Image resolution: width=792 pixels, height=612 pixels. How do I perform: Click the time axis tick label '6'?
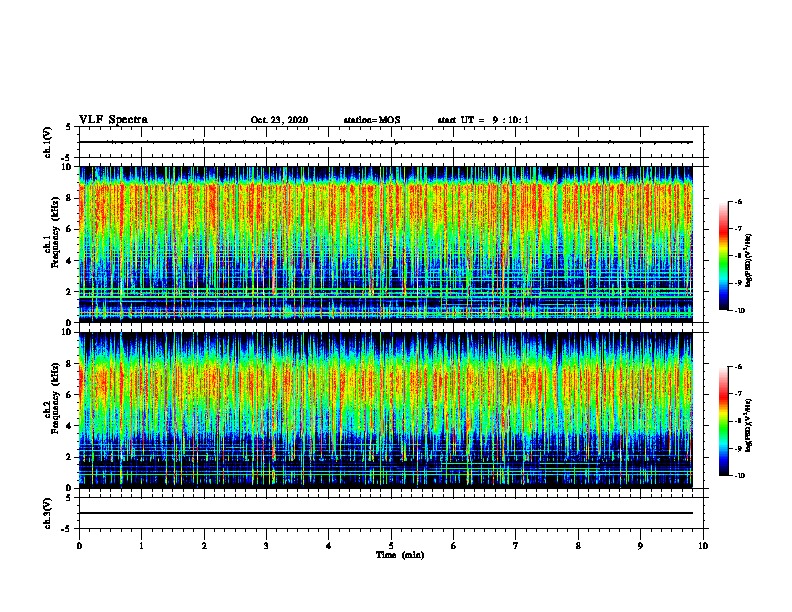pos(453,546)
